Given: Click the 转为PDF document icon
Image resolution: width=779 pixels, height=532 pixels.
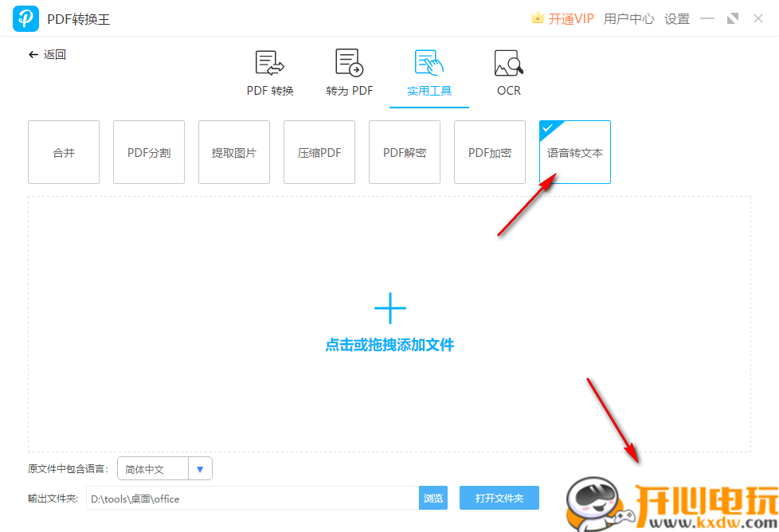Looking at the screenshot, I should [349, 62].
